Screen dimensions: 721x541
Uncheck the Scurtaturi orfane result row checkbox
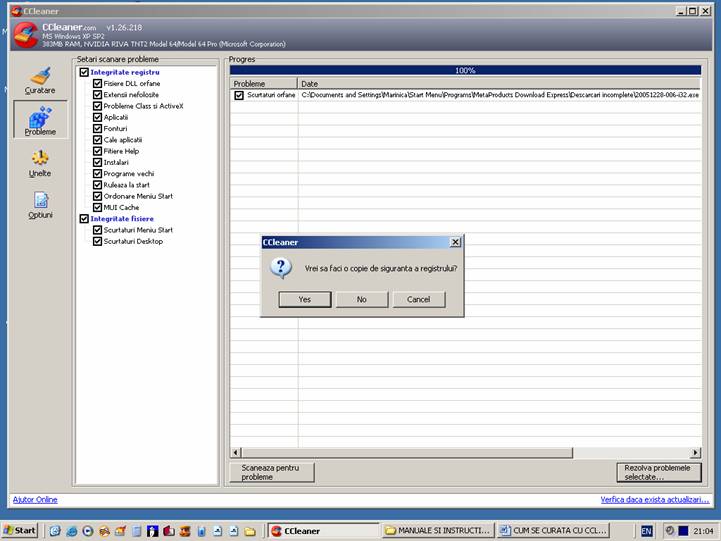239,95
